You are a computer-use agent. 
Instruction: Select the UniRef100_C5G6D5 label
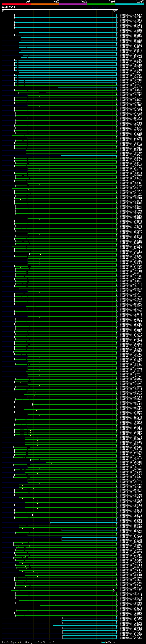click(x=131, y=63)
